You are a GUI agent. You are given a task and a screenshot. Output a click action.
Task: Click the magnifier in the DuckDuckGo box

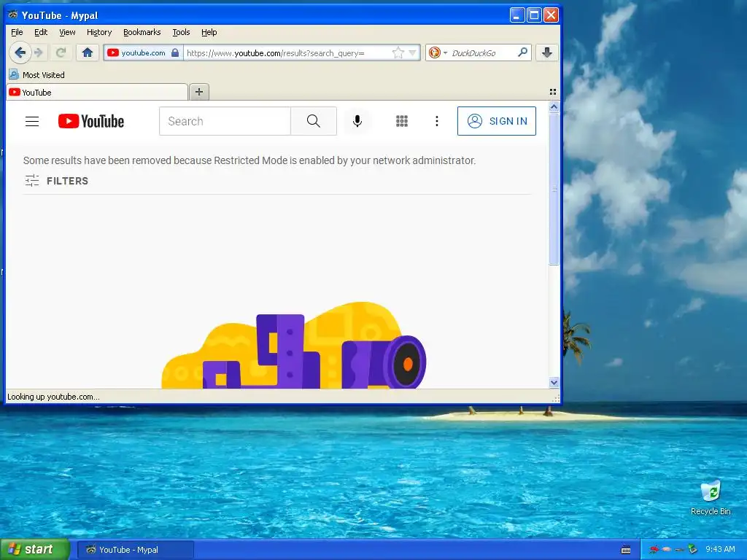pos(522,52)
